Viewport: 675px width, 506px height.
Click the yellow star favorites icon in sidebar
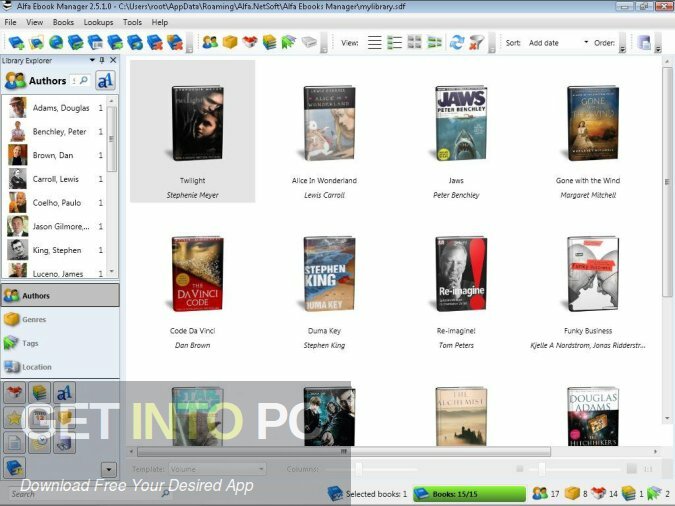tap(15, 417)
